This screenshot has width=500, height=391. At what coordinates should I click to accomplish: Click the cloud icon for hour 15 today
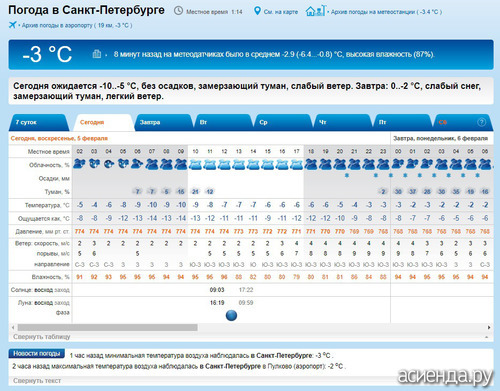pyautogui.click(x=268, y=164)
